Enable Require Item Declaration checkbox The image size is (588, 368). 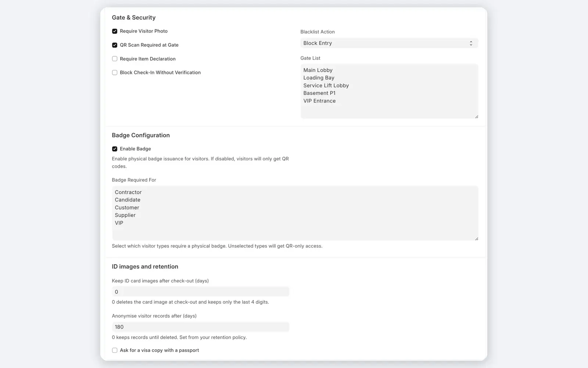115,59
